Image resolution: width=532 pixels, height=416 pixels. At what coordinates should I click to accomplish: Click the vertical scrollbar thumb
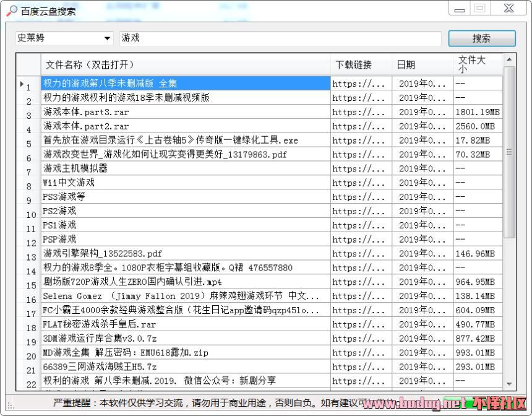click(509, 152)
